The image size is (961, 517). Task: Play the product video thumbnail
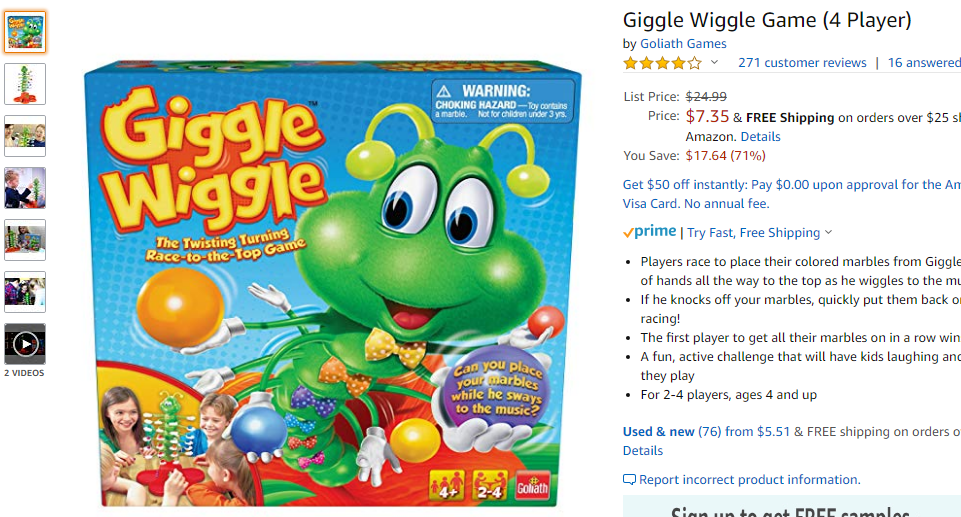pyautogui.click(x=25, y=344)
